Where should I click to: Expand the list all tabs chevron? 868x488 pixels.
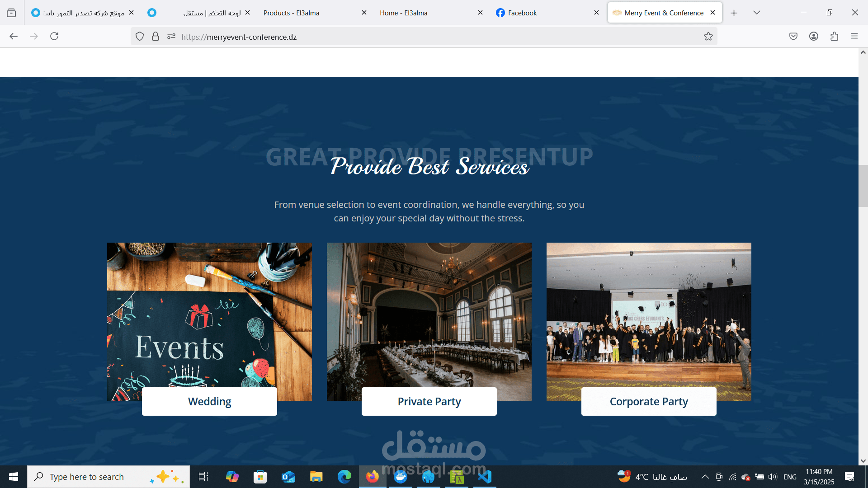(756, 13)
